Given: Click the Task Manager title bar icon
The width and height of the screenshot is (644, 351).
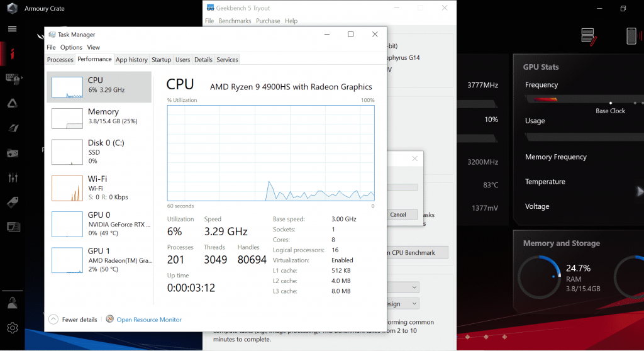Looking at the screenshot, I should click(x=52, y=35).
